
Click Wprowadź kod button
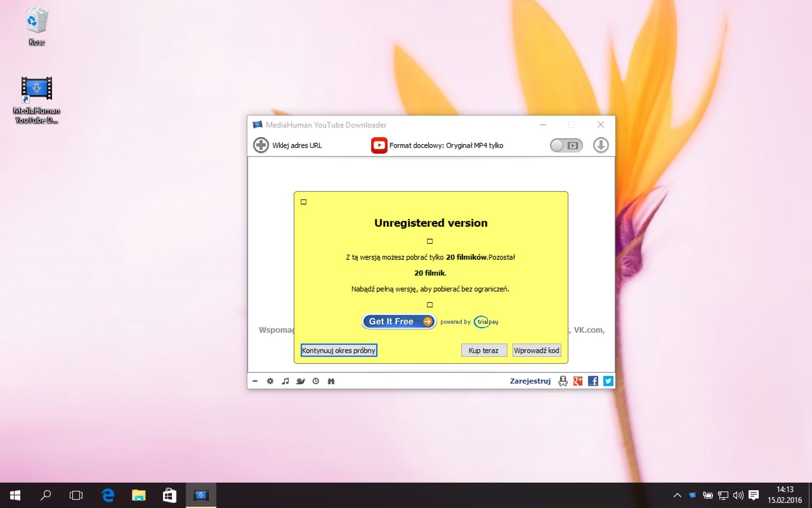pos(537,350)
